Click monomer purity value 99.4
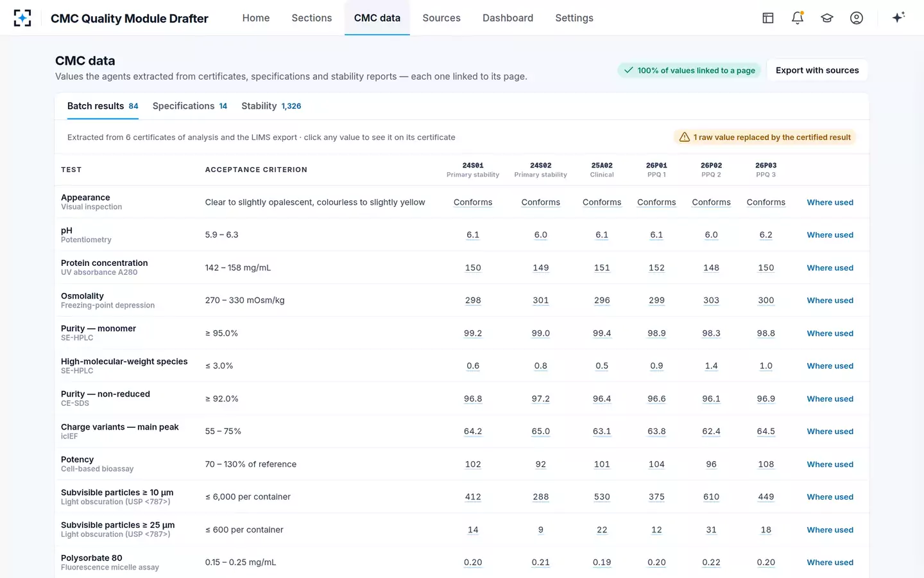 (x=602, y=333)
